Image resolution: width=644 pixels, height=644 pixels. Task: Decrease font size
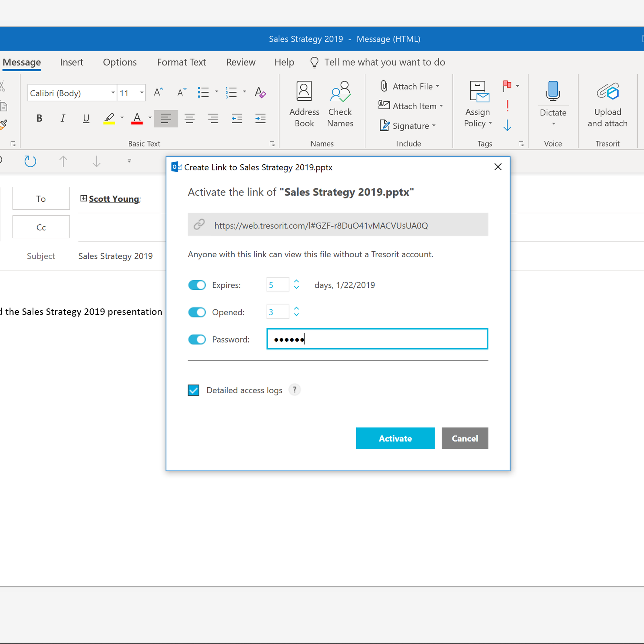coord(182,93)
